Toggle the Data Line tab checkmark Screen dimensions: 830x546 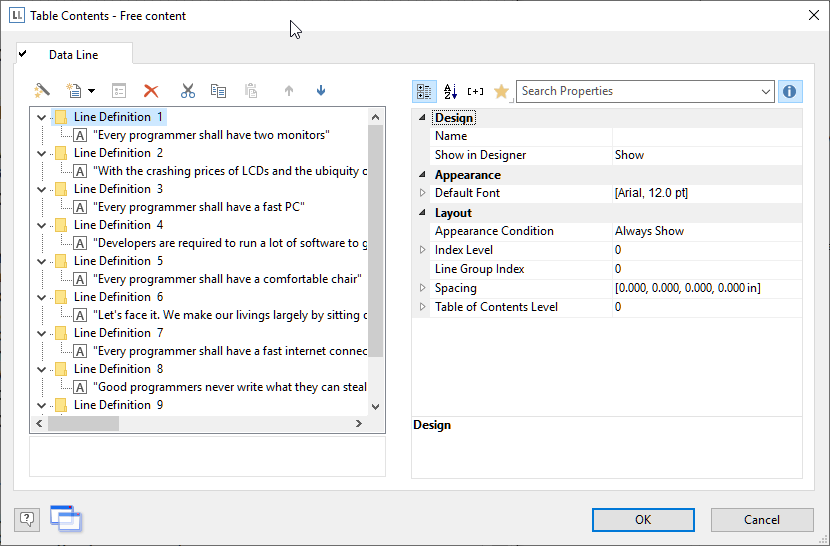23,53
